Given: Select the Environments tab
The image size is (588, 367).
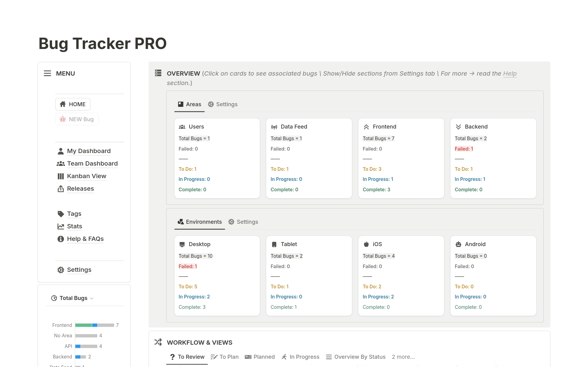Looking at the screenshot, I should point(200,222).
